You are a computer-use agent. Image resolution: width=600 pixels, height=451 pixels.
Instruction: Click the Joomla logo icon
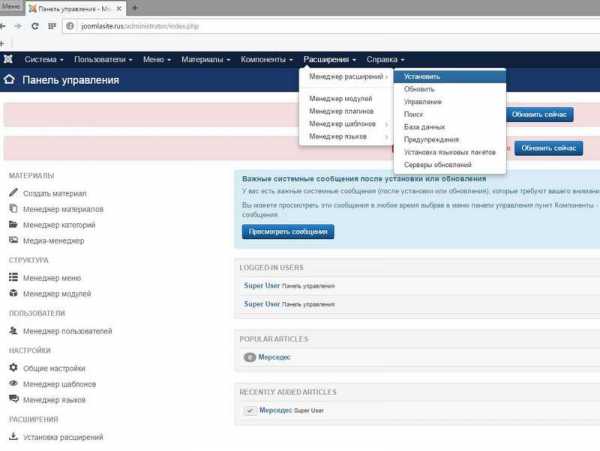pyautogui.click(x=8, y=59)
